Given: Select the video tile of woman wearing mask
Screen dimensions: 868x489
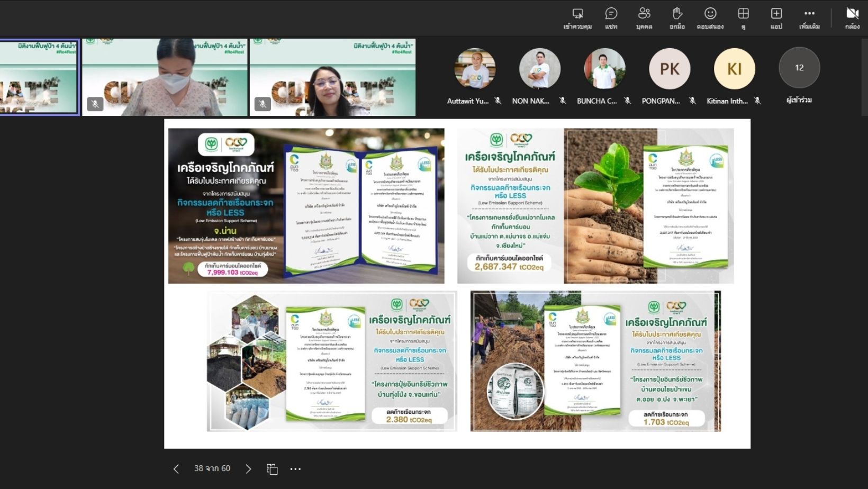Looking at the screenshot, I should click(x=165, y=77).
